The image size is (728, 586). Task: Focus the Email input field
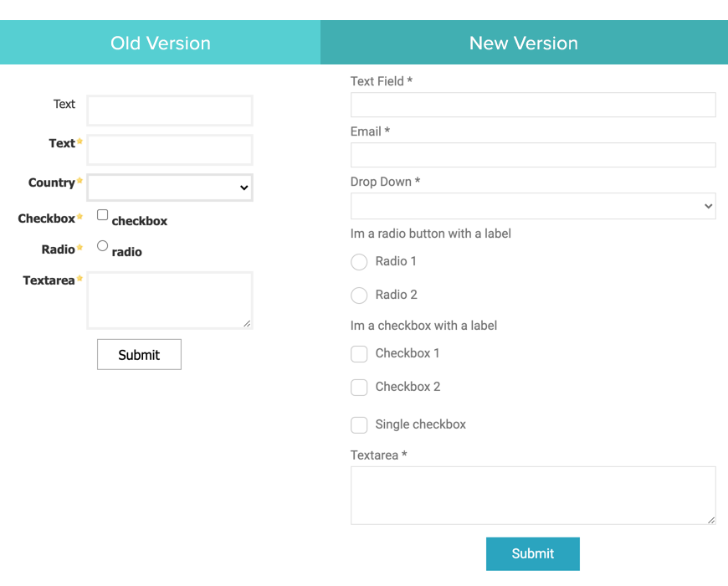pyautogui.click(x=533, y=155)
